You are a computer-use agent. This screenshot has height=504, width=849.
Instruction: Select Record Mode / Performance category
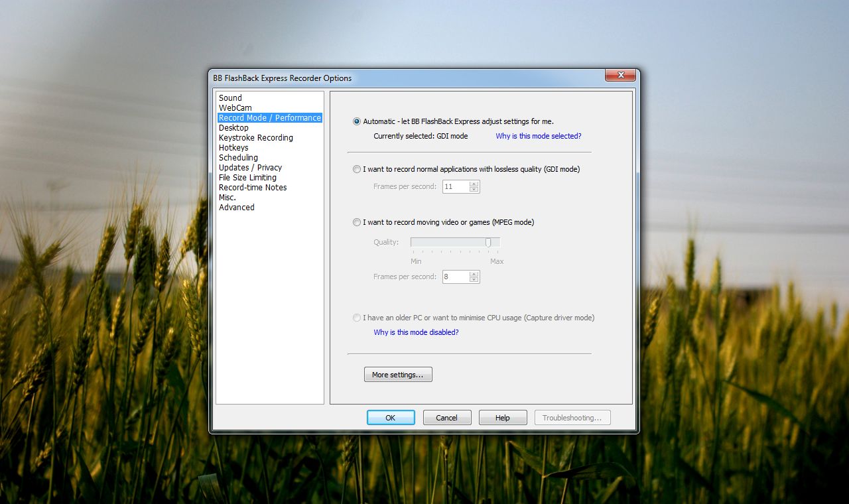tap(270, 117)
